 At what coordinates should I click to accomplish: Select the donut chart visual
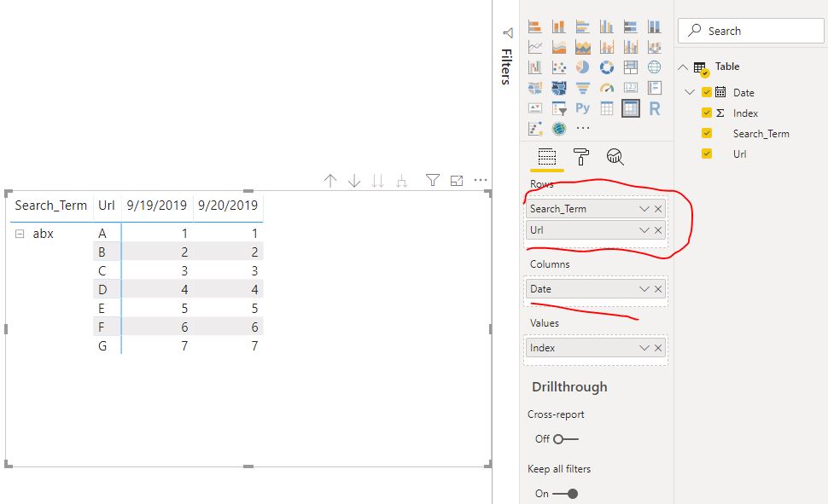click(x=606, y=67)
